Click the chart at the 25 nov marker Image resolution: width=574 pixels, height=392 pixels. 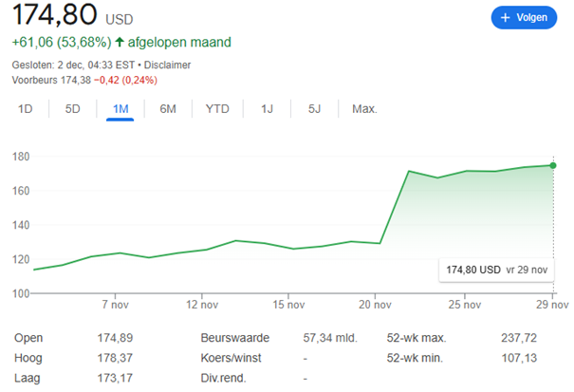pyautogui.click(x=465, y=305)
